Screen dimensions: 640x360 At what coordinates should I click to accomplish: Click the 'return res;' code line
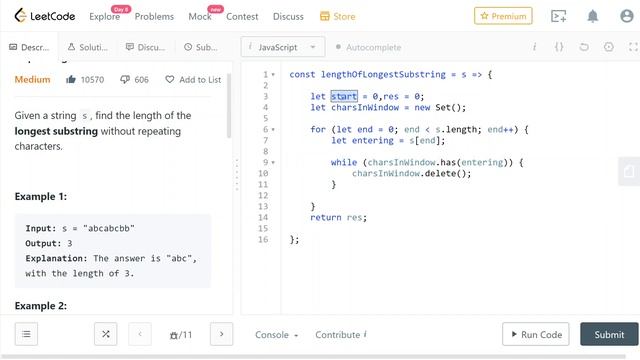338,218
